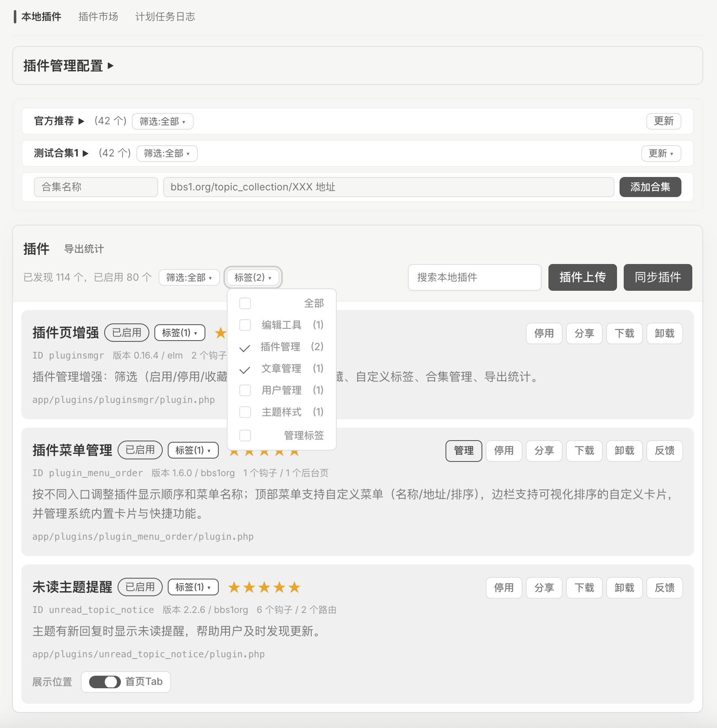Click 分享 for 插件菜单管理
717x728 pixels.
(x=544, y=451)
